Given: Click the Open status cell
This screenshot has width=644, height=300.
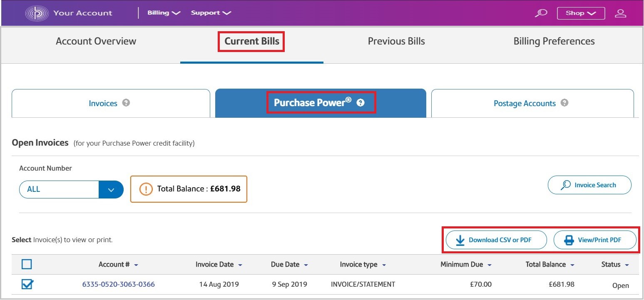Looking at the screenshot, I should [x=621, y=285].
